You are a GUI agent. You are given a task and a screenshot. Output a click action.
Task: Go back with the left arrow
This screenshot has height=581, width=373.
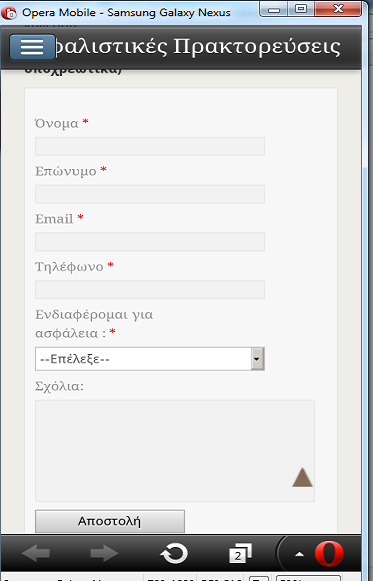pos(36,554)
